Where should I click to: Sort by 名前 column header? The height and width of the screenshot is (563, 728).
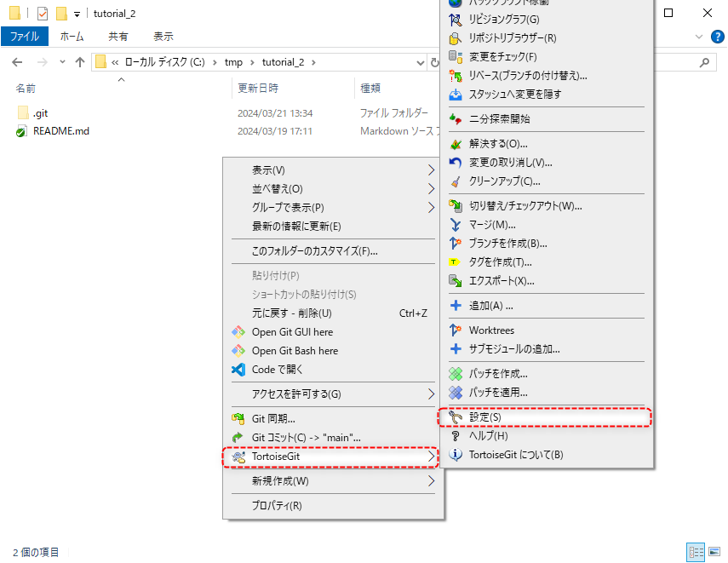(26, 89)
